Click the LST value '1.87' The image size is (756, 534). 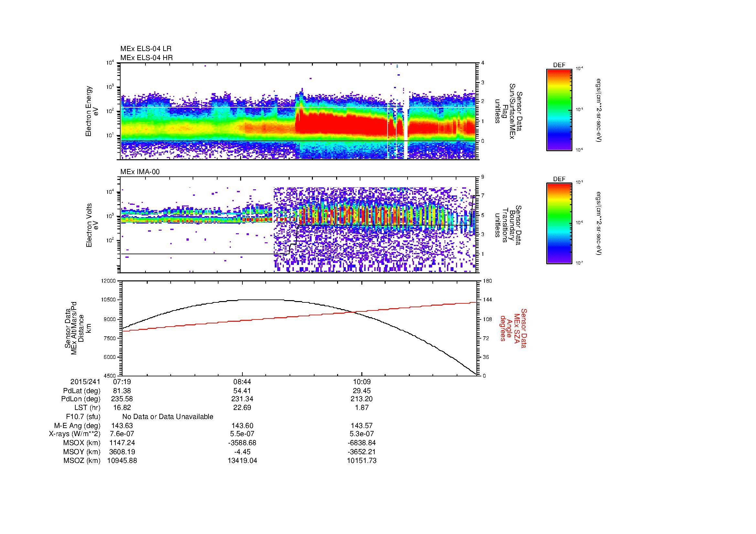[362, 408]
